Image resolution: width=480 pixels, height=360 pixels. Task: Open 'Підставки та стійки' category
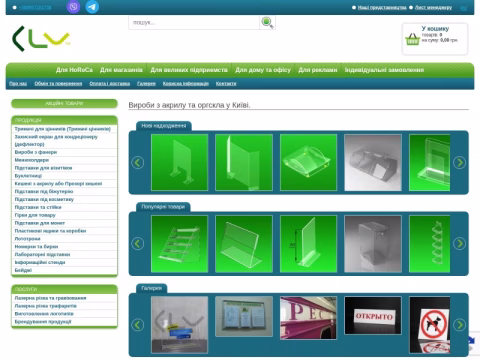coord(38,207)
